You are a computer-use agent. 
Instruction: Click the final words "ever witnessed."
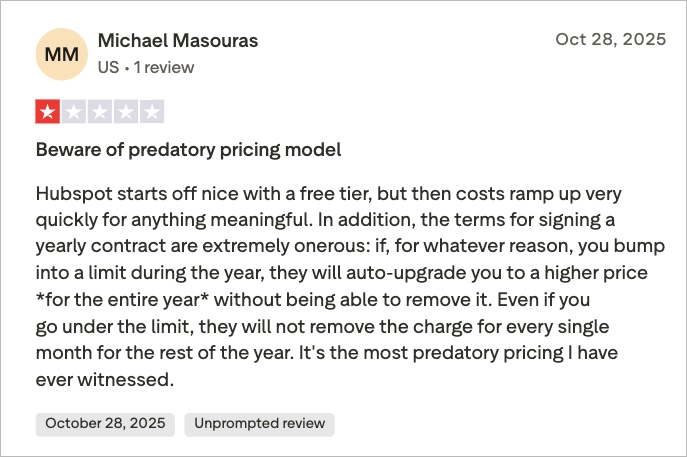[x=105, y=381]
